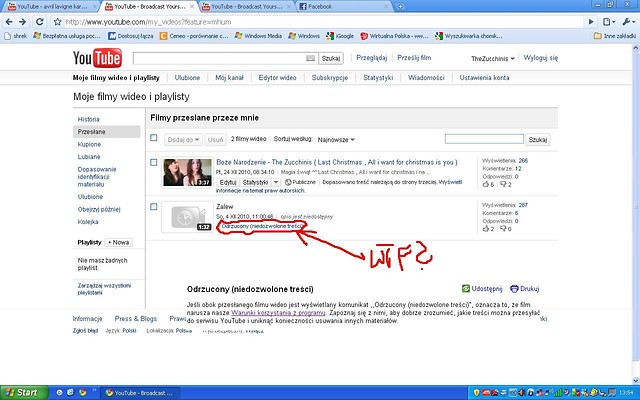Switch to the Facebook tab
Image resolution: width=640 pixels, height=400 pixels.
click(x=343, y=6)
